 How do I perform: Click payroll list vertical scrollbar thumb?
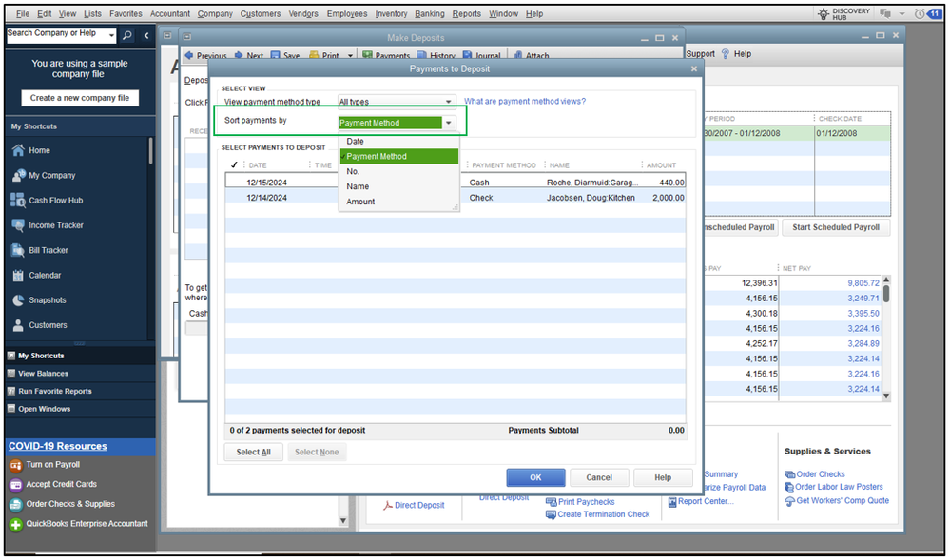(886, 294)
